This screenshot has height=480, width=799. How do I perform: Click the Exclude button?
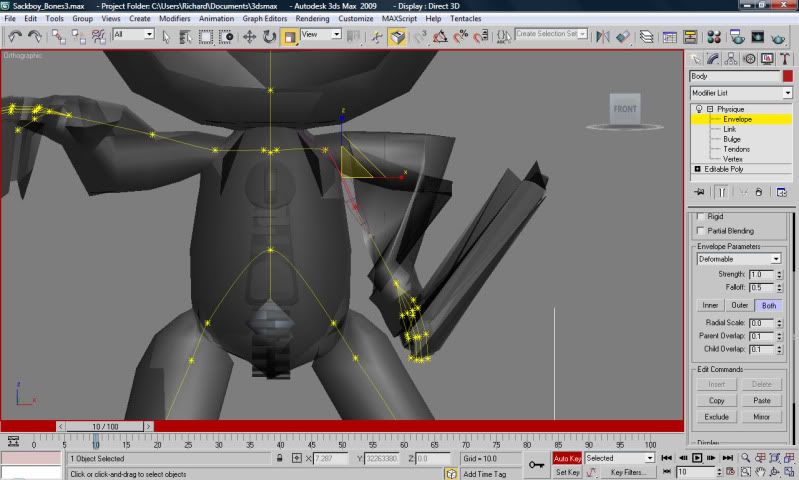716,416
